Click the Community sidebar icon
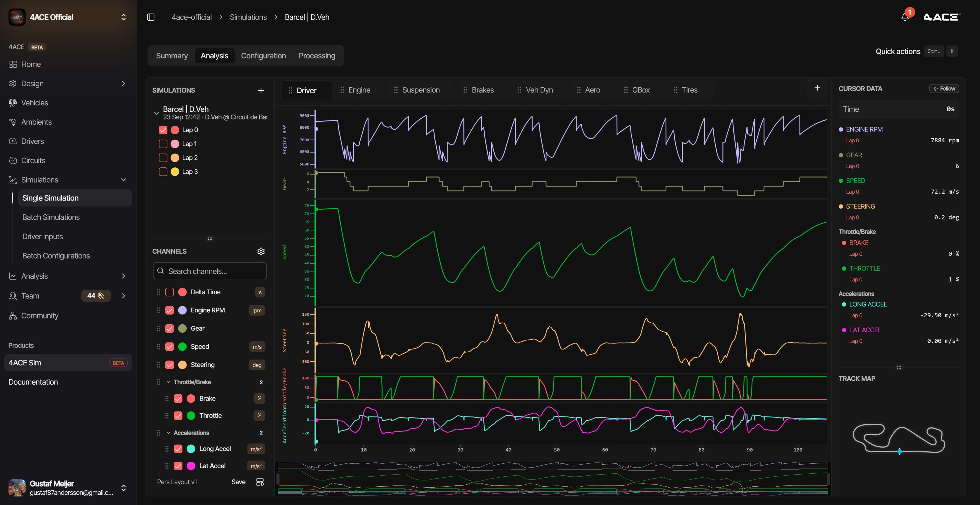This screenshot has height=505, width=980. pos(13,316)
